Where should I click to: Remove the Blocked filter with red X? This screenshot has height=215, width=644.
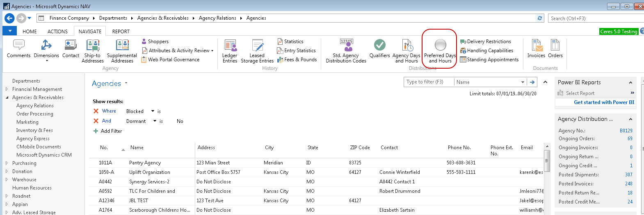[96, 111]
